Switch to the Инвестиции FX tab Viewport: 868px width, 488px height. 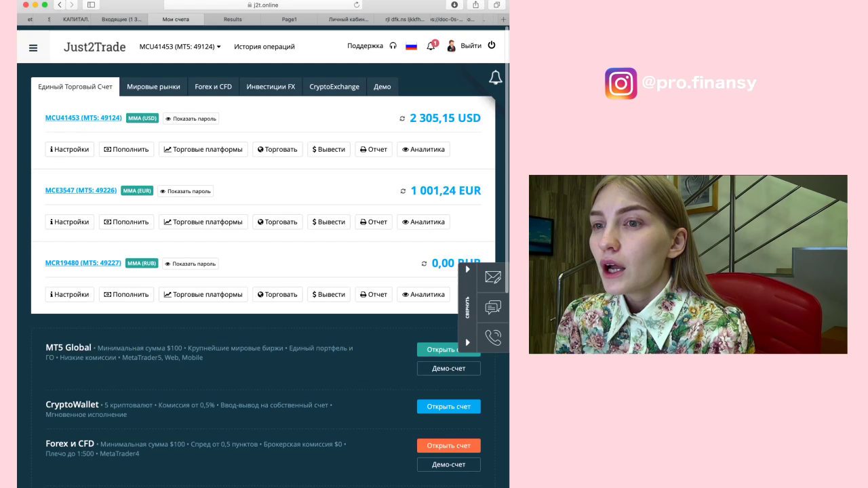tap(271, 87)
